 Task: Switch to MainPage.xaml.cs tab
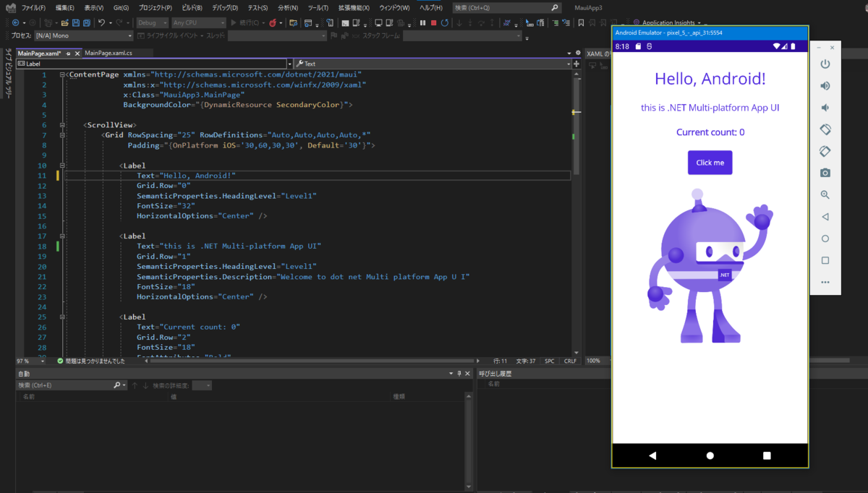coord(109,53)
